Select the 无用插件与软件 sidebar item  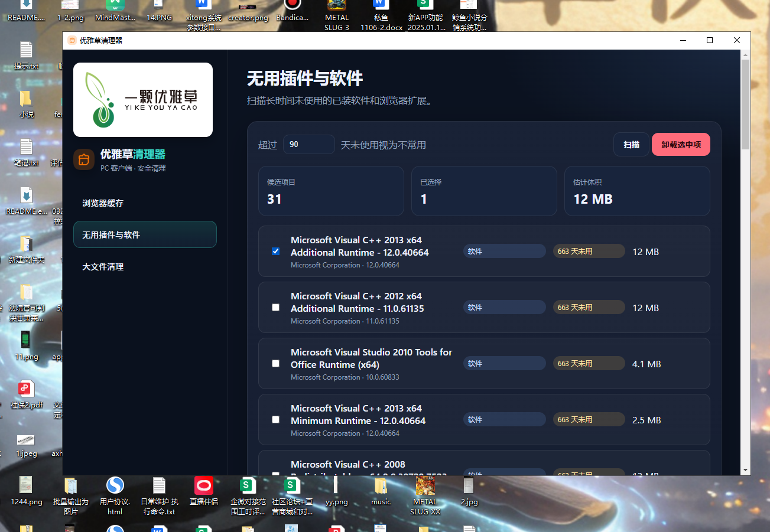click(145, 234)
